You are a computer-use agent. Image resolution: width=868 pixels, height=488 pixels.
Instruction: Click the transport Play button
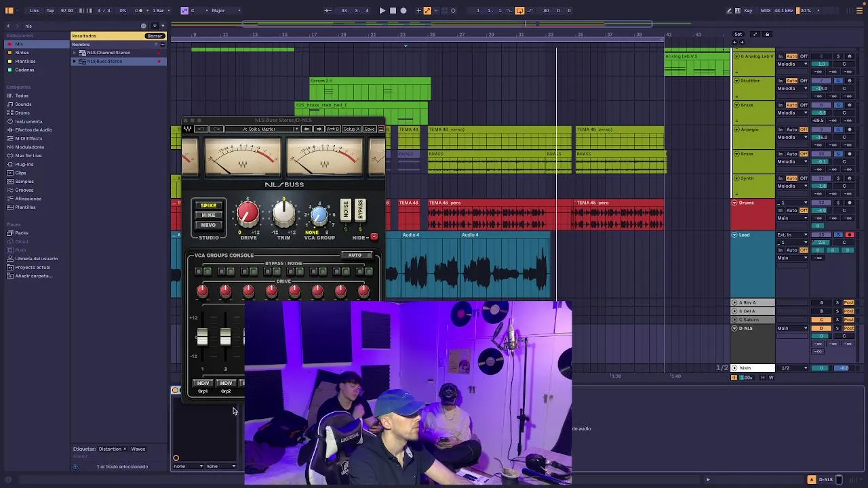[382, 10]
